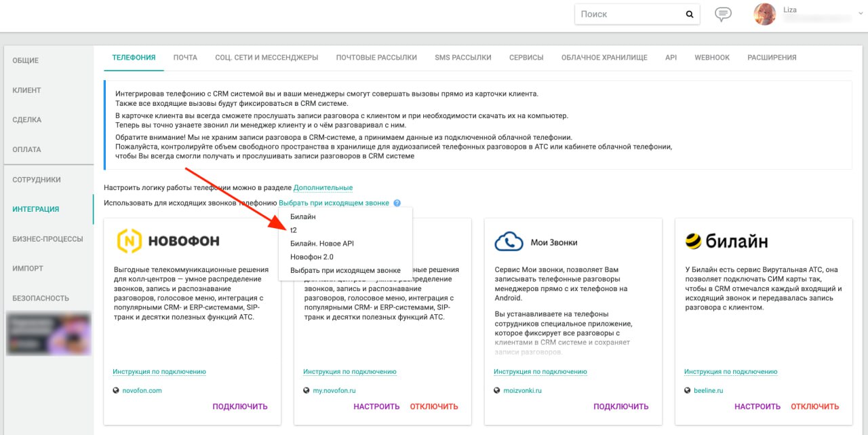868x435 pixels.
Task: Click globe icon next to my.novofon.ru
Action: point(307,391)
